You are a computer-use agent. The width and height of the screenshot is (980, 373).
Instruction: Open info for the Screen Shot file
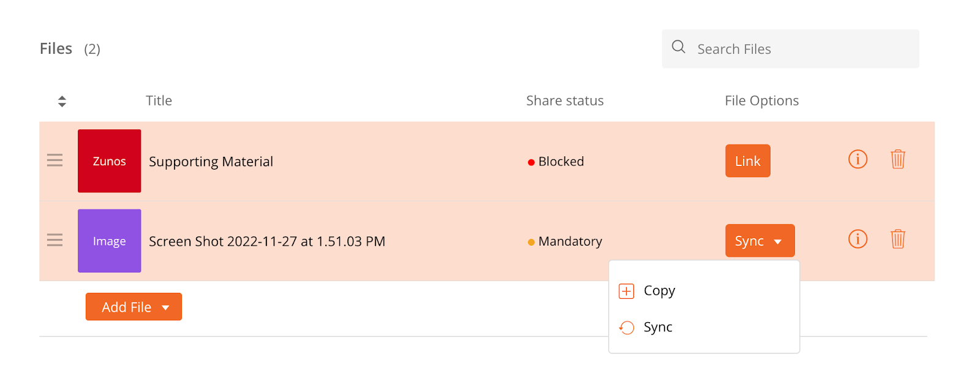[858, 239]
